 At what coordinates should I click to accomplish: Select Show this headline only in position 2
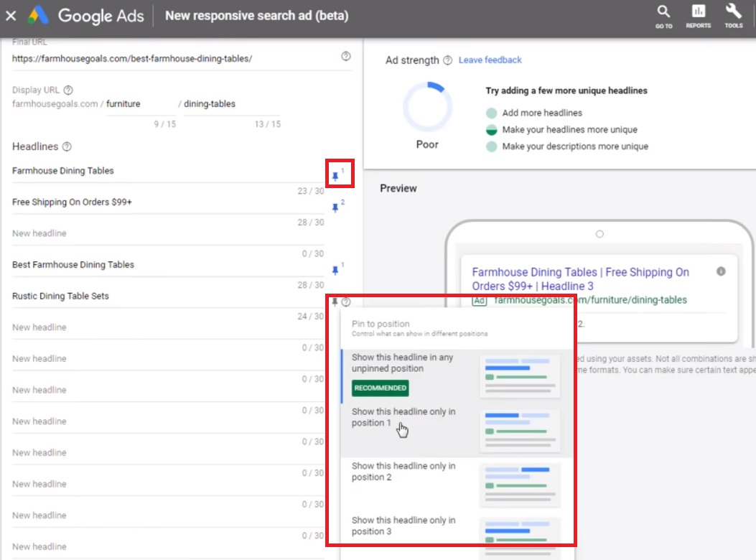coord(457,485)
